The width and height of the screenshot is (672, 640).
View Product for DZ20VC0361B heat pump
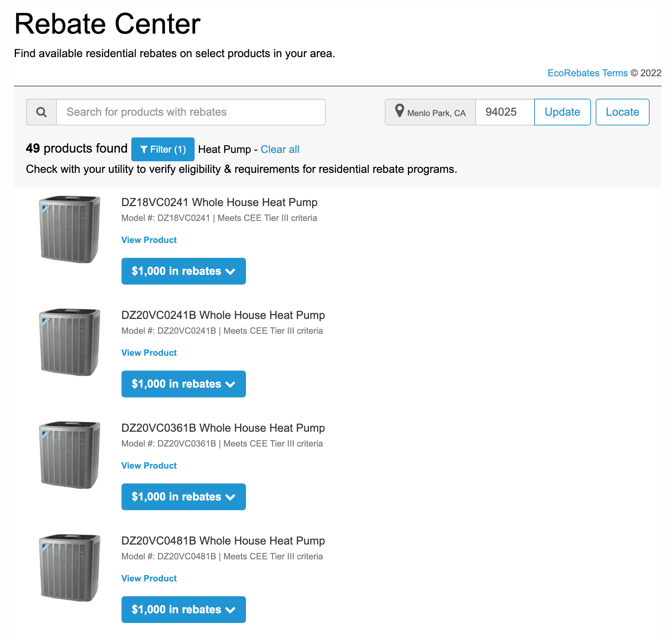click(149, 466)
